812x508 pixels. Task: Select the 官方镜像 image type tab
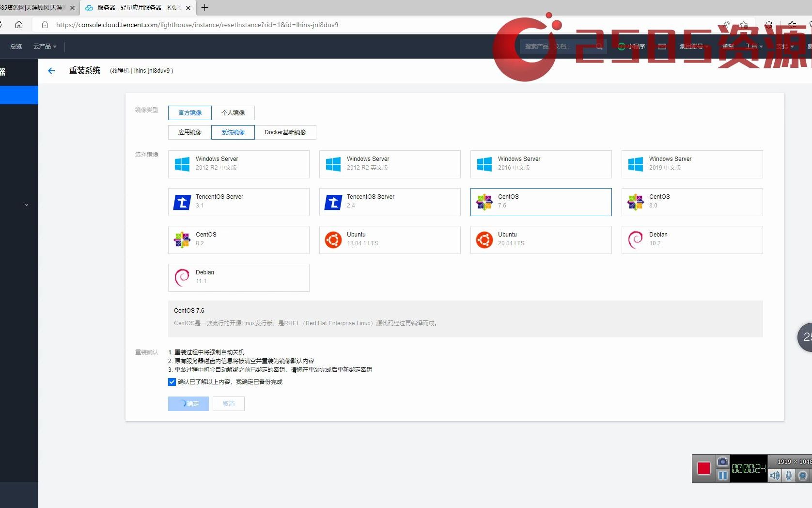coord(190,113)
